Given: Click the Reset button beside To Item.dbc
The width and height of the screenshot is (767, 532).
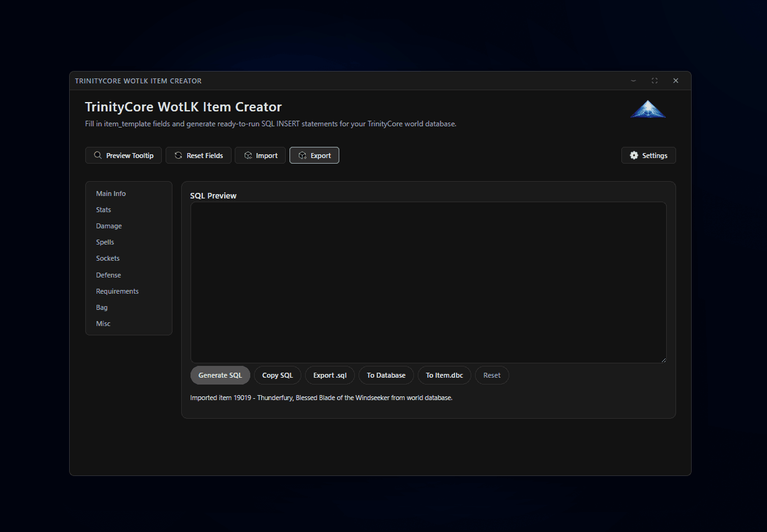Looking at the screenshot, I should (492, 375).
